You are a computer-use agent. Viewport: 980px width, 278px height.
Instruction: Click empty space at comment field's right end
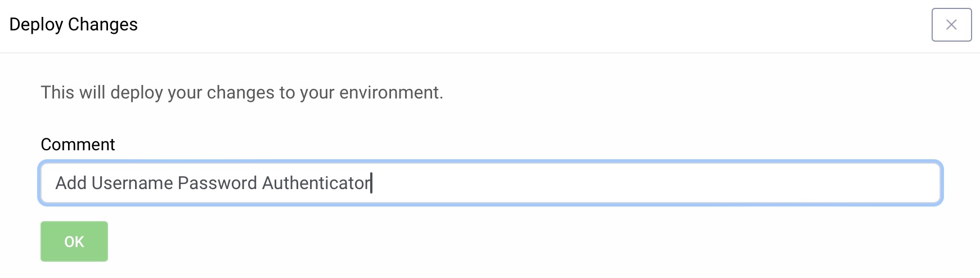click(x=900, y=183)
